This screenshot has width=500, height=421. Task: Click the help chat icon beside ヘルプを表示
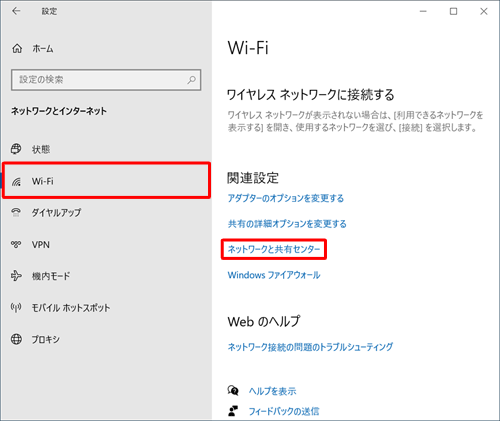point(233,390)
